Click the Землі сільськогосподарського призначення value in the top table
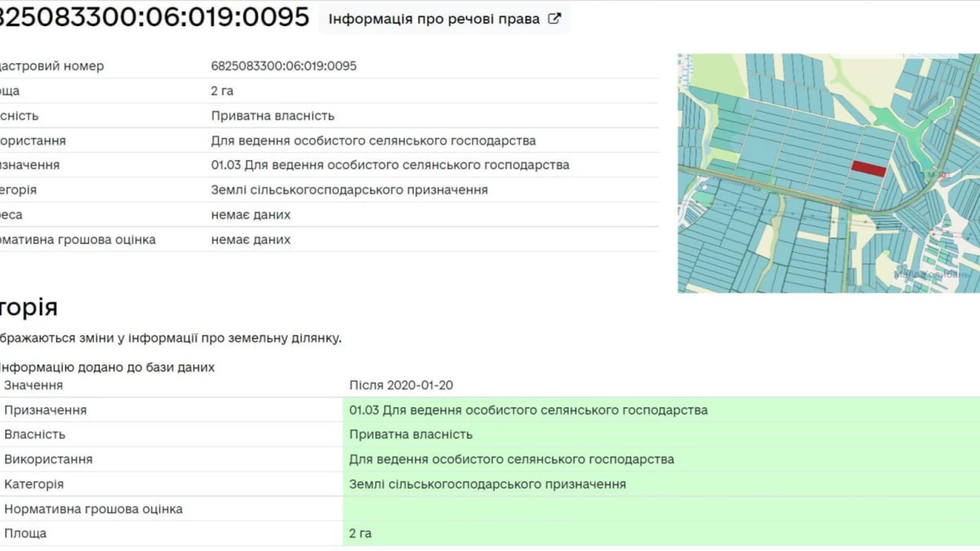The height and width of the screenshot is (551, 980). tap(349, 190)
